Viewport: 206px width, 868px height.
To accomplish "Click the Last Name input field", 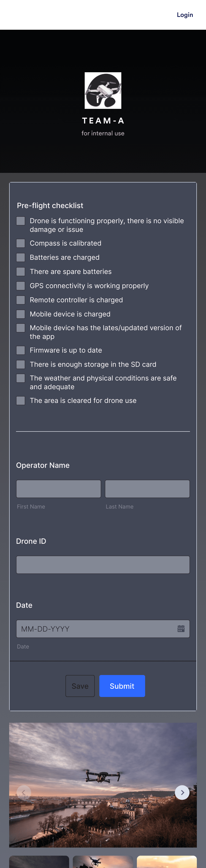I will pyautogui.click(x=147, y=489).
